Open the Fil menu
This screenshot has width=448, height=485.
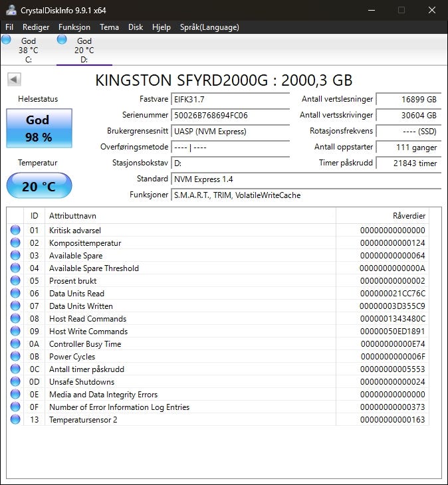pos(9,27)
